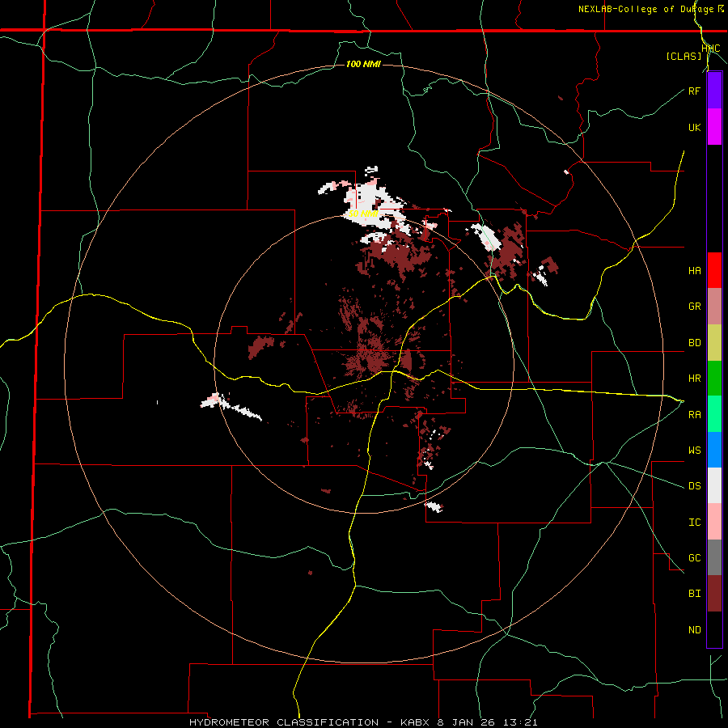
Task: Choose the IC light-pink legend swatch
Action: [714, 522]
